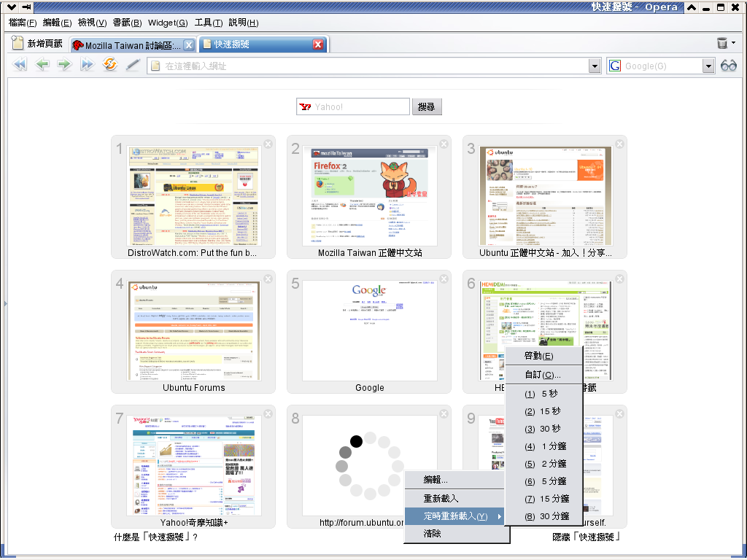Select 啟動(E) in the submenu
This screenshot has width=747, height=560.
coord(543,356)
